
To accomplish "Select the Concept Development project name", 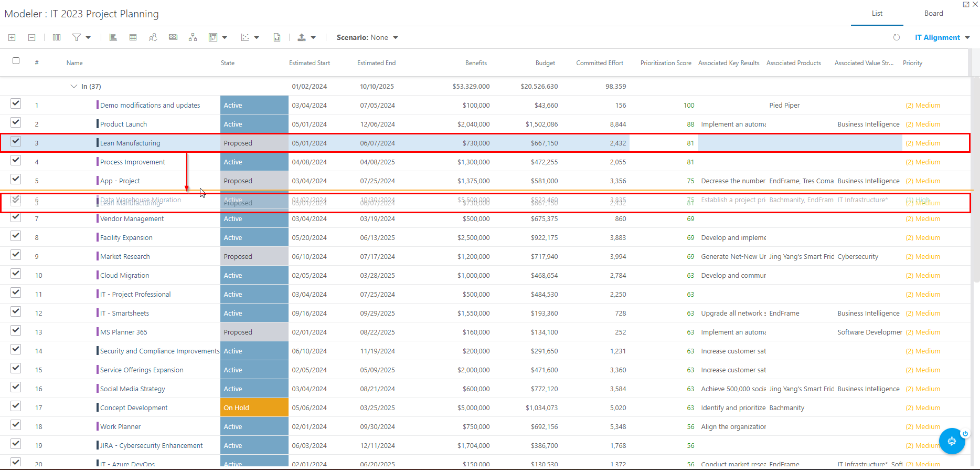I will click(x=134, y=408).
